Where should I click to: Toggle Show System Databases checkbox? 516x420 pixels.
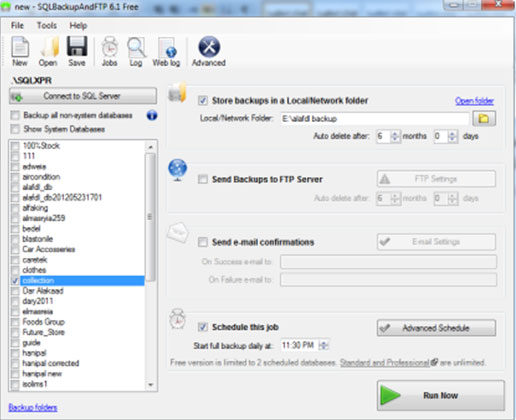[x=15, y=129]
